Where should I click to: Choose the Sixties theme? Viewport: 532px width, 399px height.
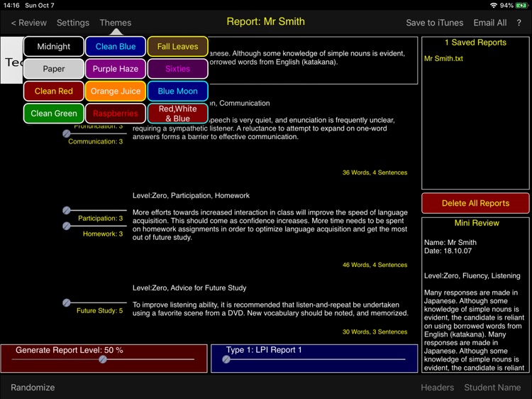[177, 69]
